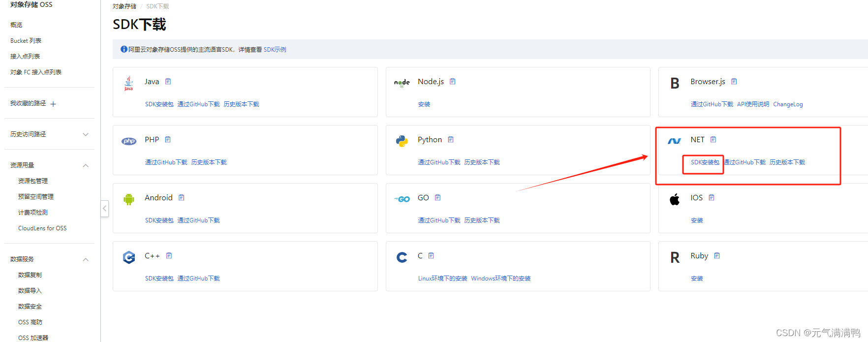Click the Apple iOS logo

click(675, 199)
